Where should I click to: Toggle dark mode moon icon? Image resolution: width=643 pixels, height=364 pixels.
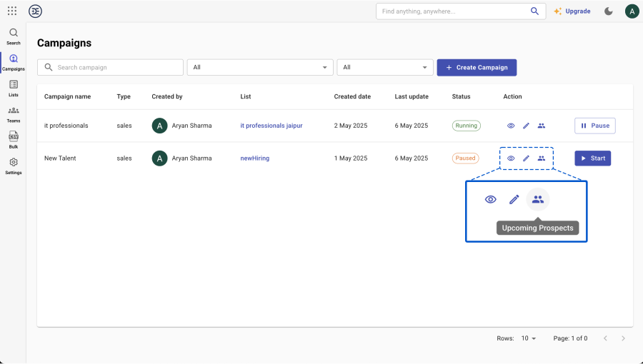click(609, 11)
